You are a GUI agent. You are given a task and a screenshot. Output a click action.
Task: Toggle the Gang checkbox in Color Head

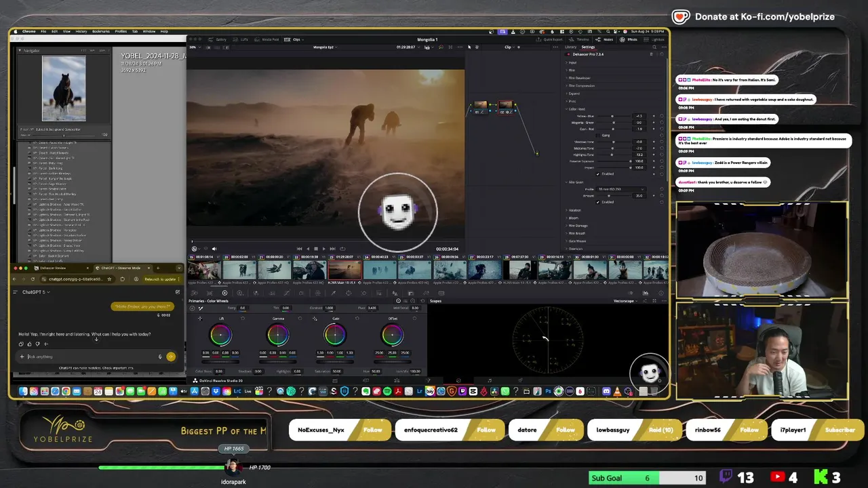pos(598,135)
